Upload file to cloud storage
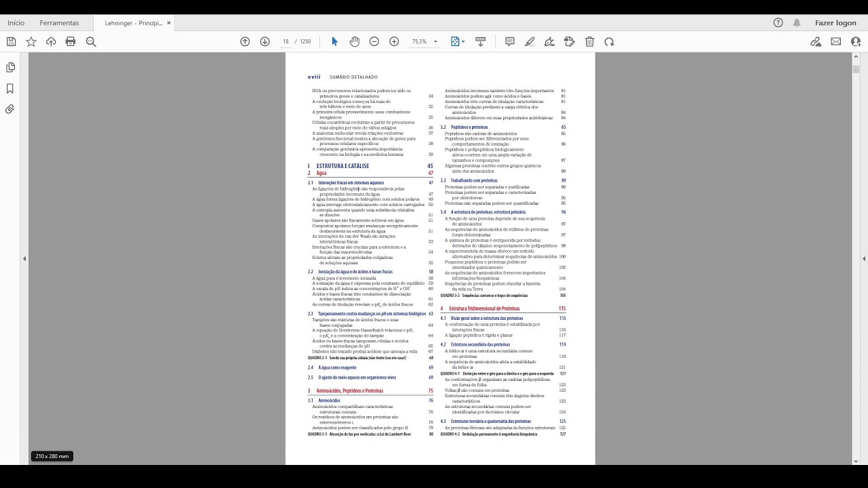 [x=51, y=41]
